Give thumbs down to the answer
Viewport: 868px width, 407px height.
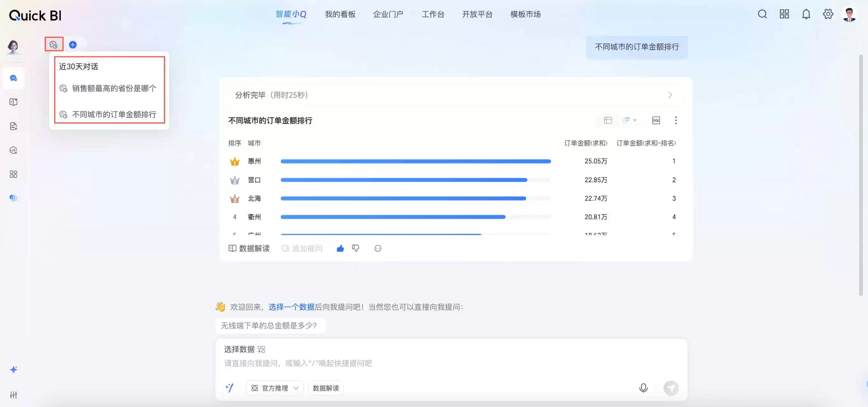356,248
